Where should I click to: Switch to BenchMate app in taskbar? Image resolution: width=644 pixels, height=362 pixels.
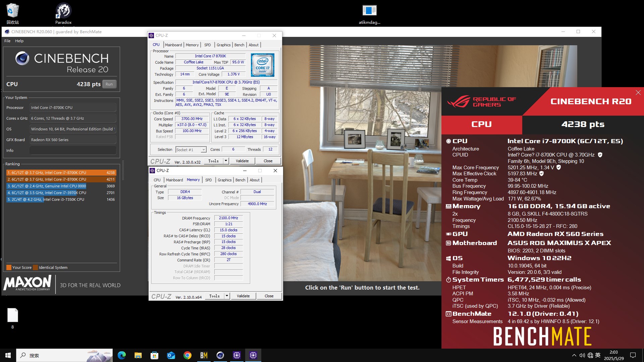click(x=204, y=355)
